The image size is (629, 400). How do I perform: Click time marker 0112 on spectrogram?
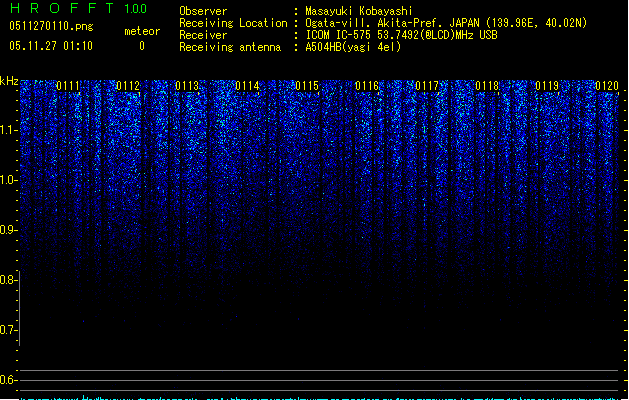click(x=128, y=86)
